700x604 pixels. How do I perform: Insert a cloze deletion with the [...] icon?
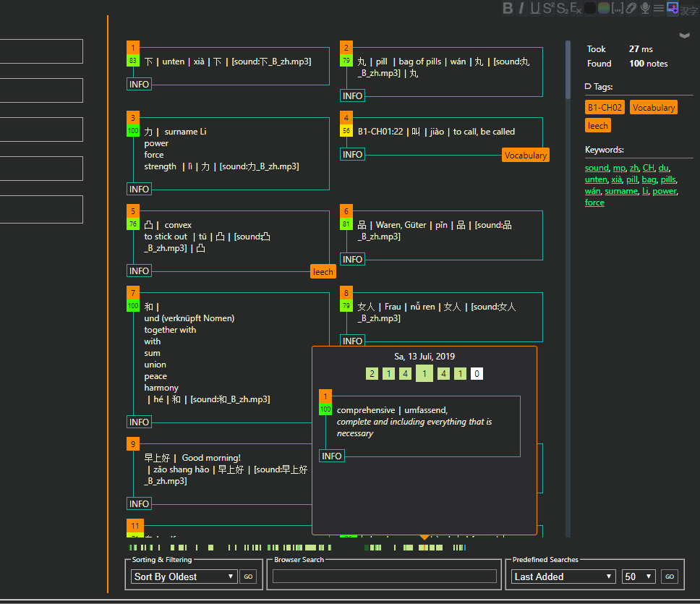coord(618,8)
